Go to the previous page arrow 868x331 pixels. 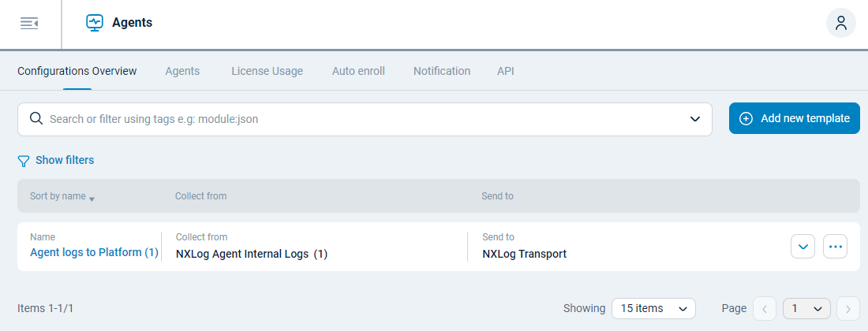pos(765,309)
